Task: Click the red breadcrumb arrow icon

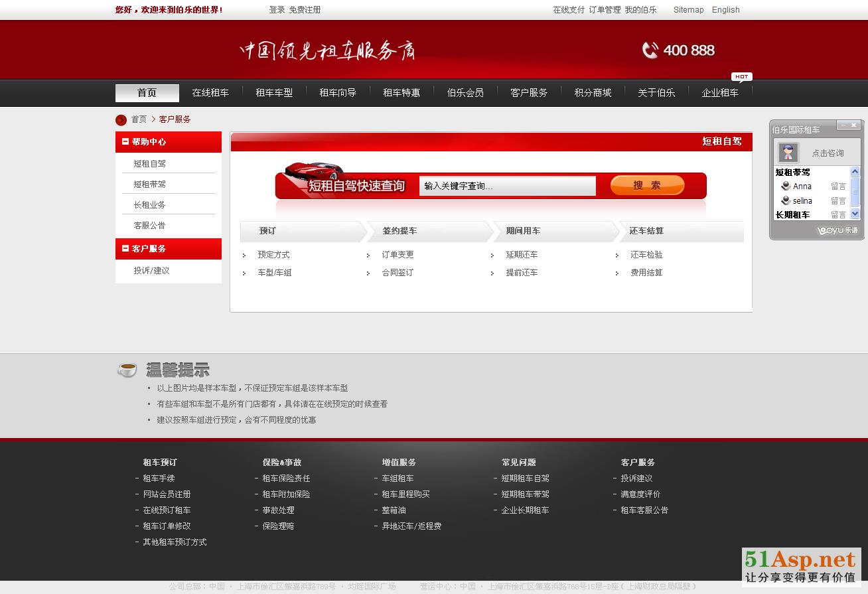Action: [x=121, y=120]
